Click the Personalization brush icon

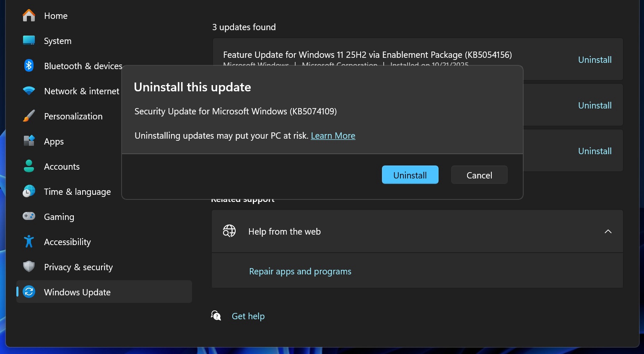(x=29, y=116)
